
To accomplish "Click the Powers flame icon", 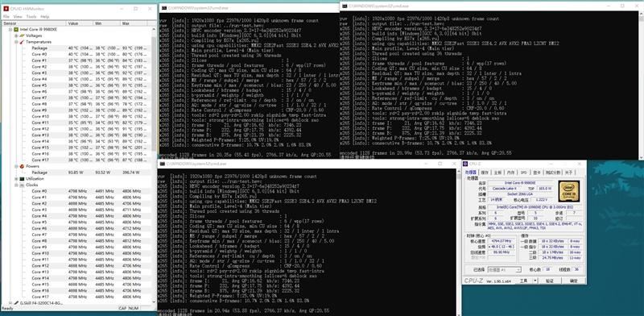I will (x=22, y=166).
